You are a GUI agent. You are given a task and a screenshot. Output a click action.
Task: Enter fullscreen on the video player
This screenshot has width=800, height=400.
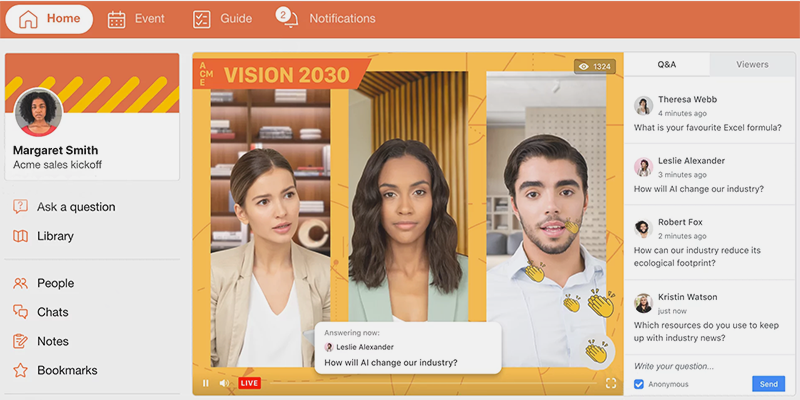point(611,383)
